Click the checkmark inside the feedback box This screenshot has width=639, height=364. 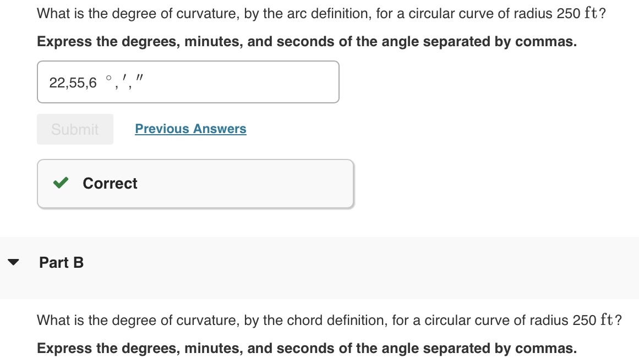coord(60,183)
